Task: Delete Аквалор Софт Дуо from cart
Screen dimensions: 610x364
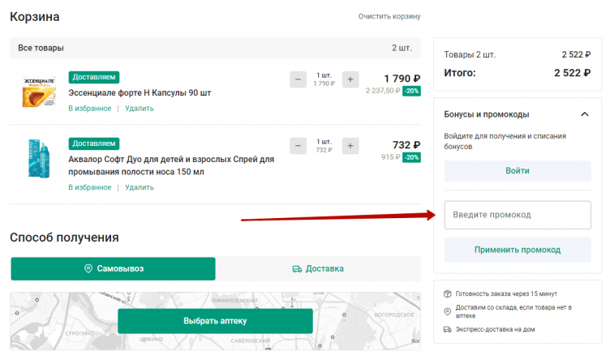Action: (139, 187)
